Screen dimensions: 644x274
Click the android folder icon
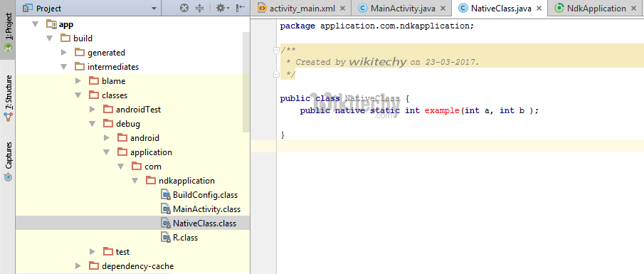click(x=122, y=138)
